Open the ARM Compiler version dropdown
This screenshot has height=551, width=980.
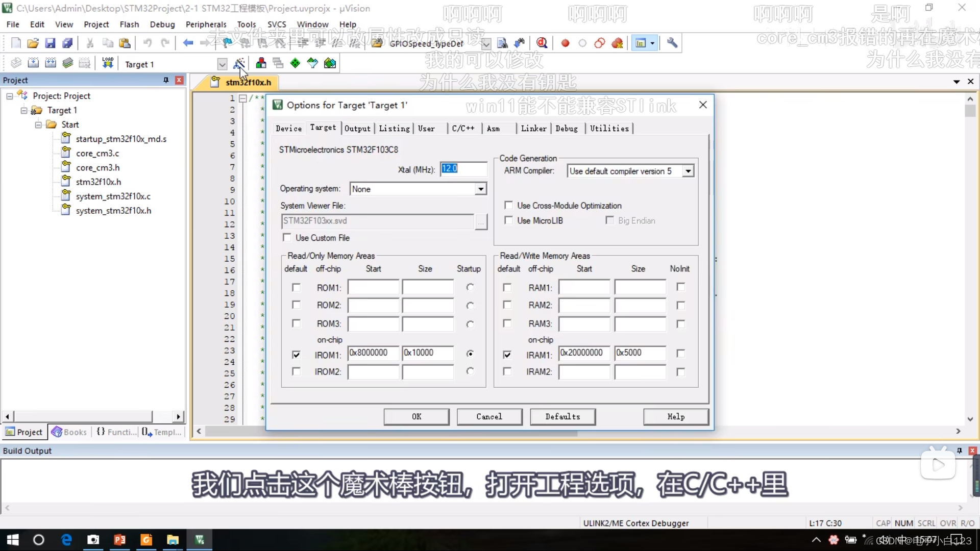click(x=688, y=171)
